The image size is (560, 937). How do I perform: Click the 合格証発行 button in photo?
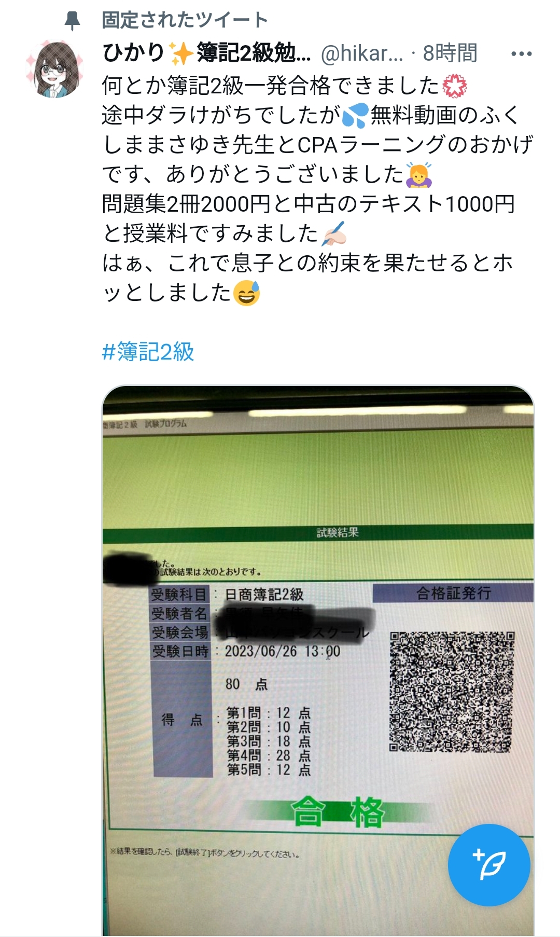453,592
